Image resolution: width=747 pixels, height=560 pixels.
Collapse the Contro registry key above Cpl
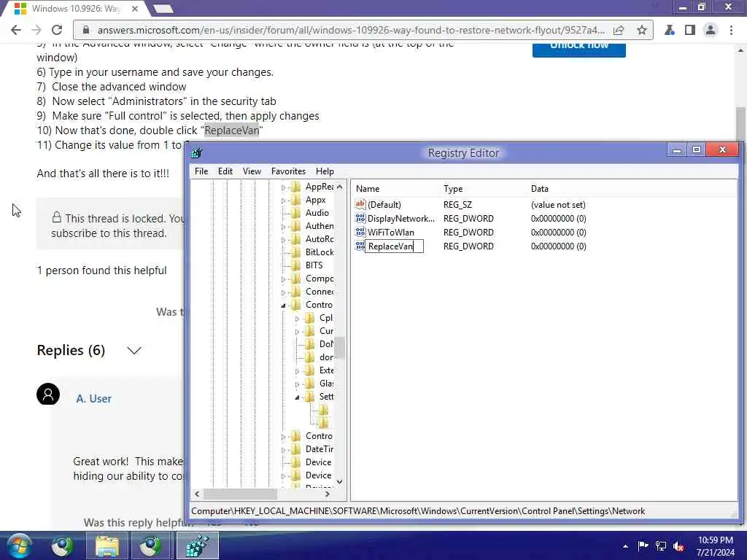tap(283, 306)
